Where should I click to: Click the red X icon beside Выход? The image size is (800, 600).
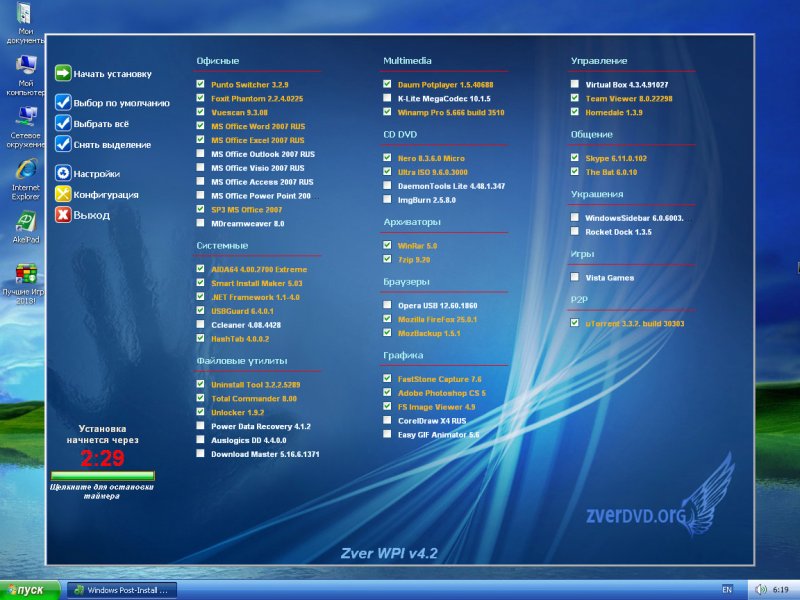63,215
